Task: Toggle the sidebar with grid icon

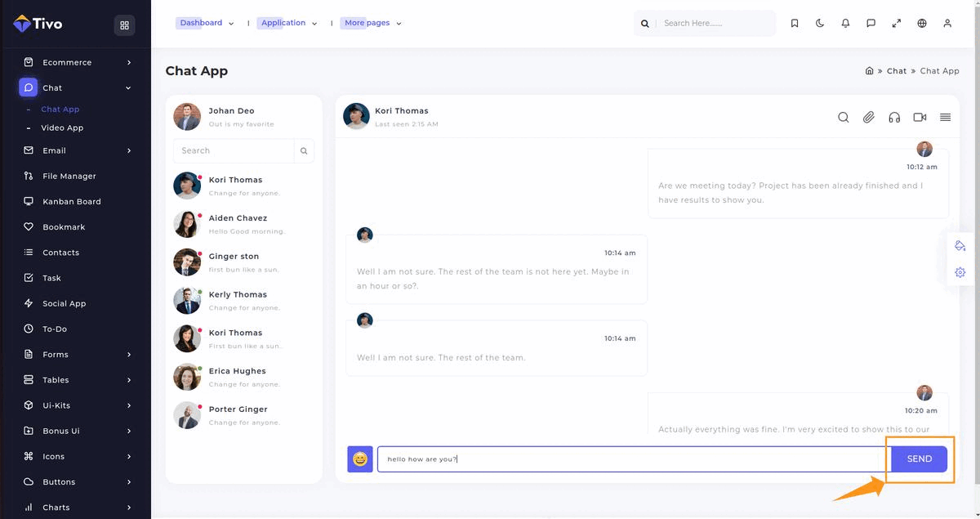Action: tap(124, 25)
